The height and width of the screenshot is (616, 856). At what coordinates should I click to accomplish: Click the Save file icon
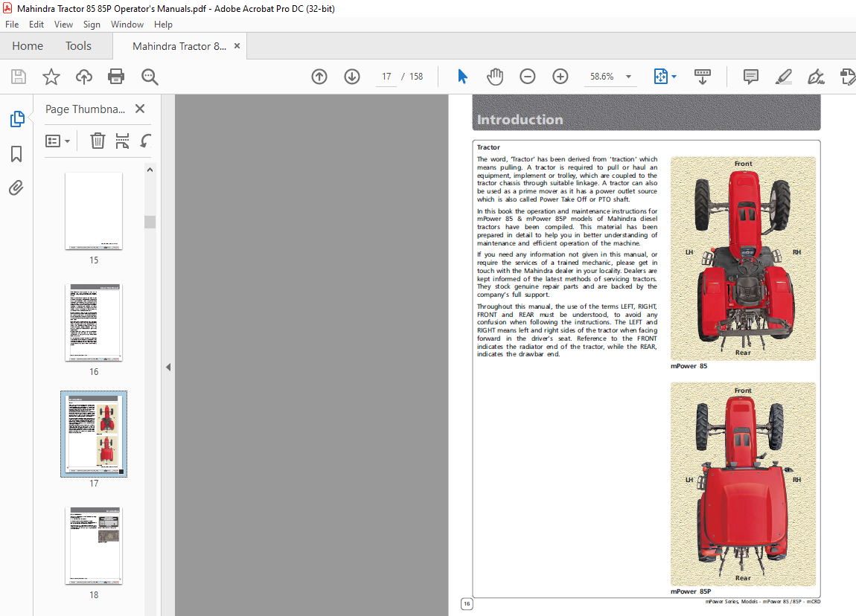click(19, 77)
